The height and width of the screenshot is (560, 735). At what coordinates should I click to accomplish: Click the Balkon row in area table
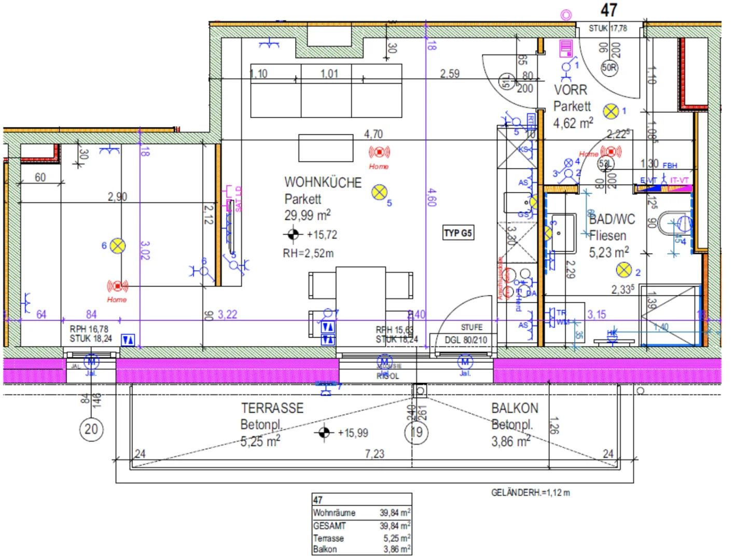[x=362, y=549]
